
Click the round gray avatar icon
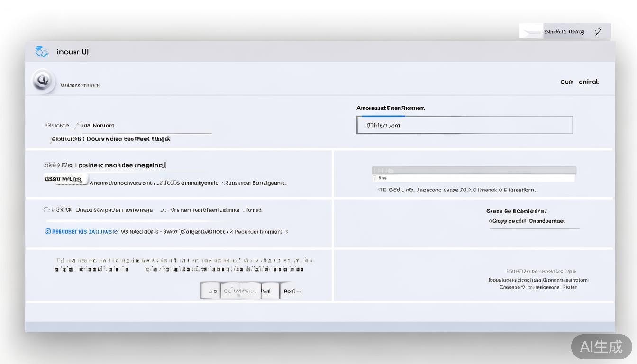tap(43, 81)
